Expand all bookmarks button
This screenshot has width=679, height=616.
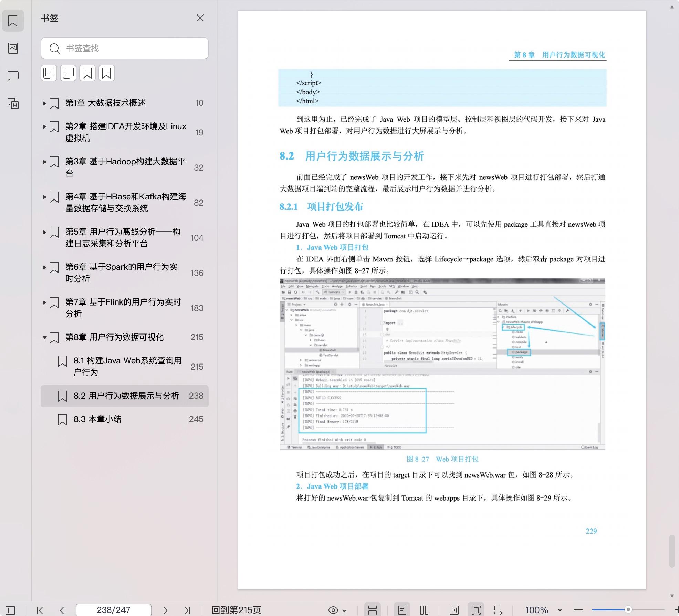tap(49, 73)
